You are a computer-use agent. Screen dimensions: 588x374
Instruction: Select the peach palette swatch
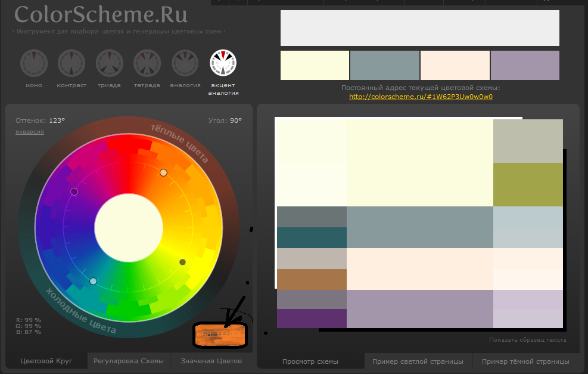455,66
